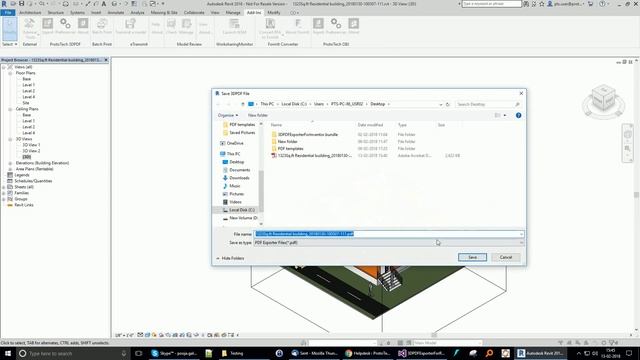Click the Save button in dialog
The height and width of the screenshot is (360, 640).
(x=472, y=258)
